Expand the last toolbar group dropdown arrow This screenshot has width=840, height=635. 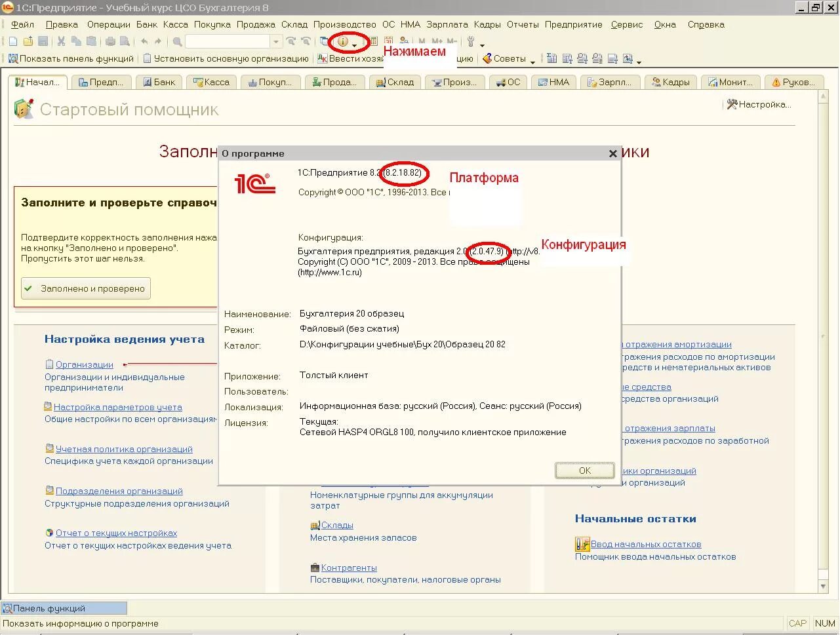point(639,62)
